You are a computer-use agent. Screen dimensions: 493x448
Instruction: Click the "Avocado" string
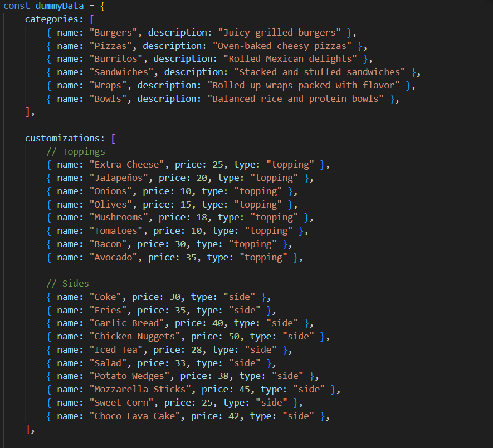pyautogui.click(x=113, y=258)
